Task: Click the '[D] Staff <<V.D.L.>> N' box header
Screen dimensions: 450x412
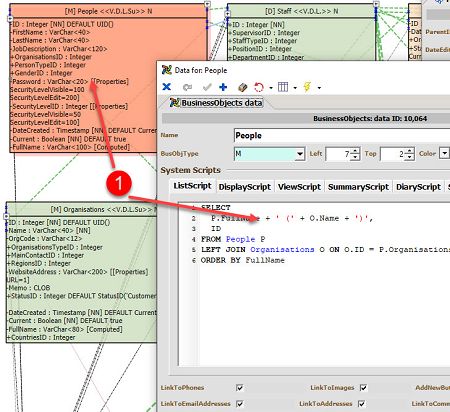Action: pos(302,11)
